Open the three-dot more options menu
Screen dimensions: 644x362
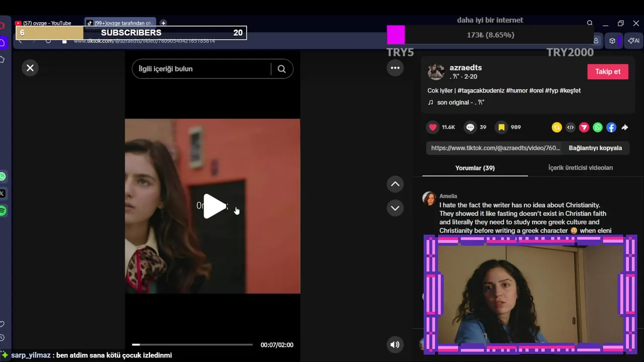[x=395, y=68]
